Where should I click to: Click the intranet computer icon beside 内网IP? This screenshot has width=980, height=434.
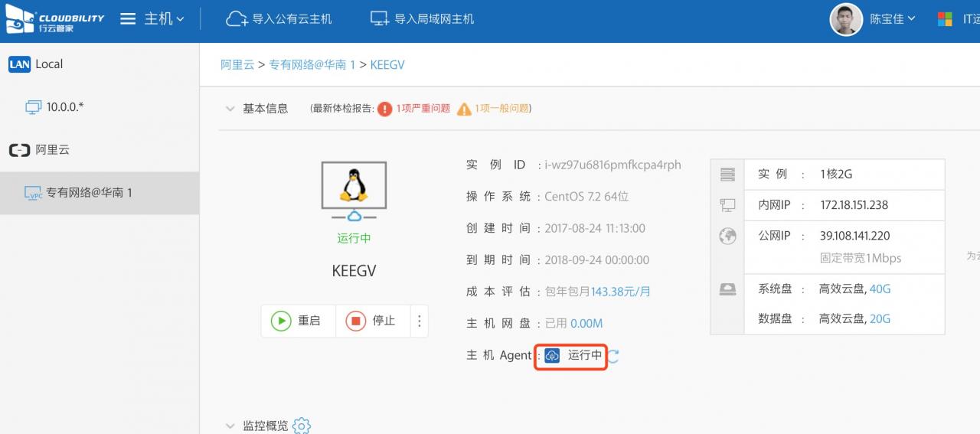(x=727, y=205)
